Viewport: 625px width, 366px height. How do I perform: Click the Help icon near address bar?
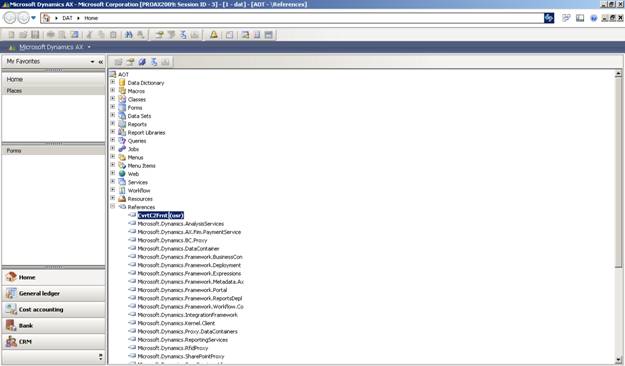click(x=594, y=18)
